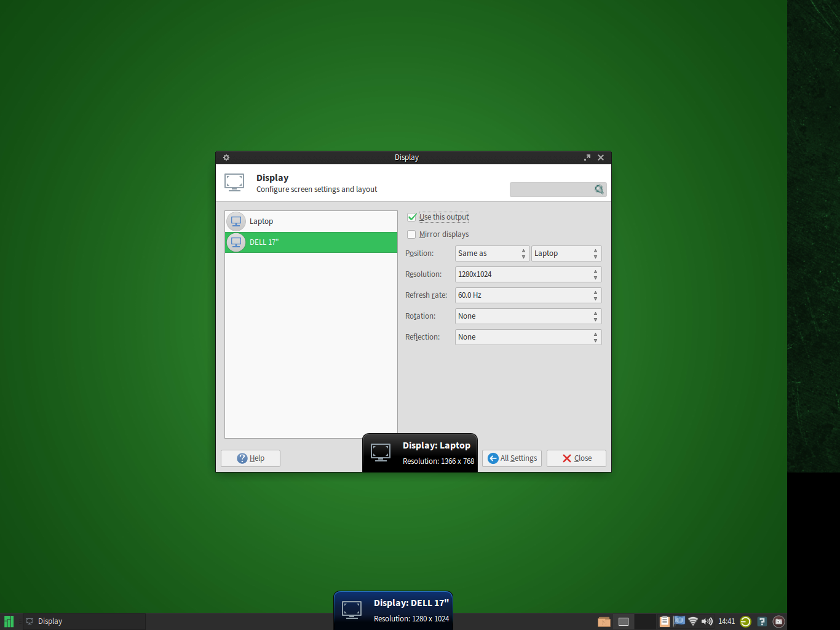Viewport: 840px width, 630px height.
Task: Click the "Display: DELL 17"" identification popup
Action: (x=394, y=610)
